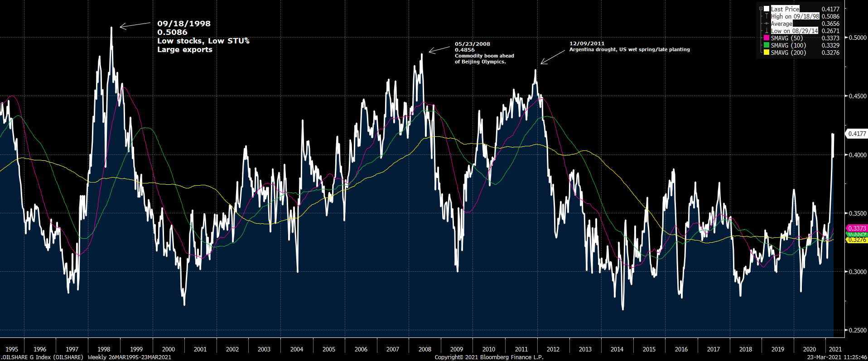Click the white Last Price color swatch
The height and width of the screenshot is (361, 868).
tap(767, 9)
